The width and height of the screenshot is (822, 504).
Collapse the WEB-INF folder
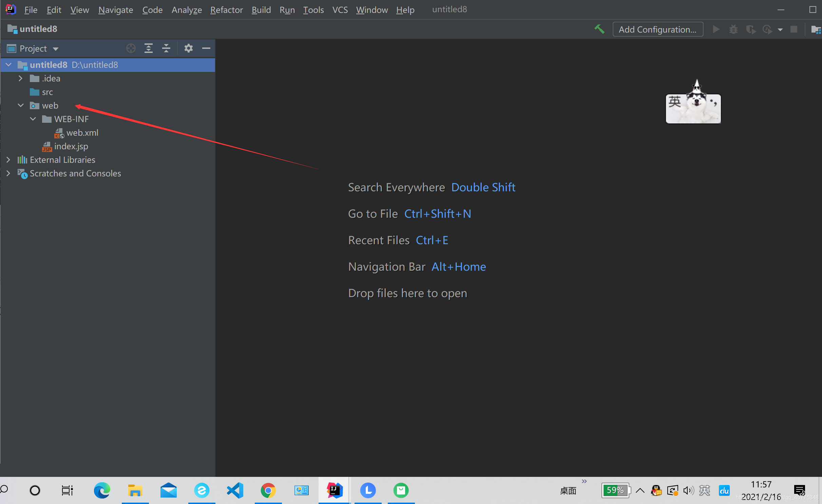pos(33,119)
